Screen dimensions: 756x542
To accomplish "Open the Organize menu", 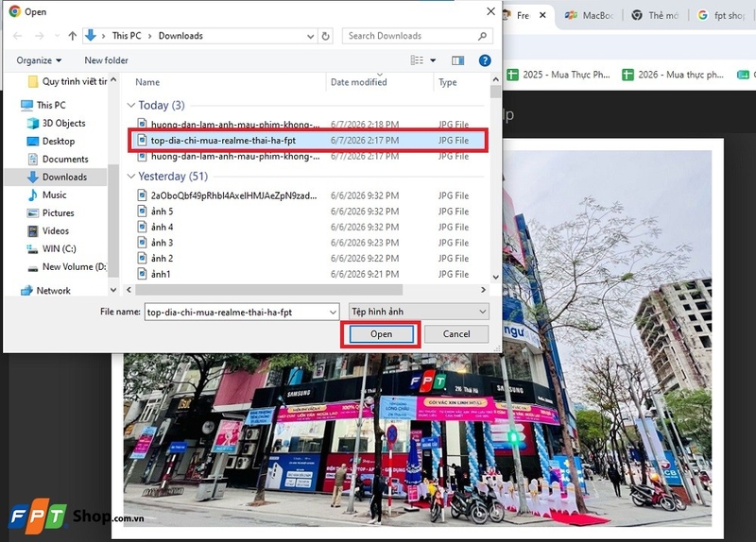I will [39, 60].
